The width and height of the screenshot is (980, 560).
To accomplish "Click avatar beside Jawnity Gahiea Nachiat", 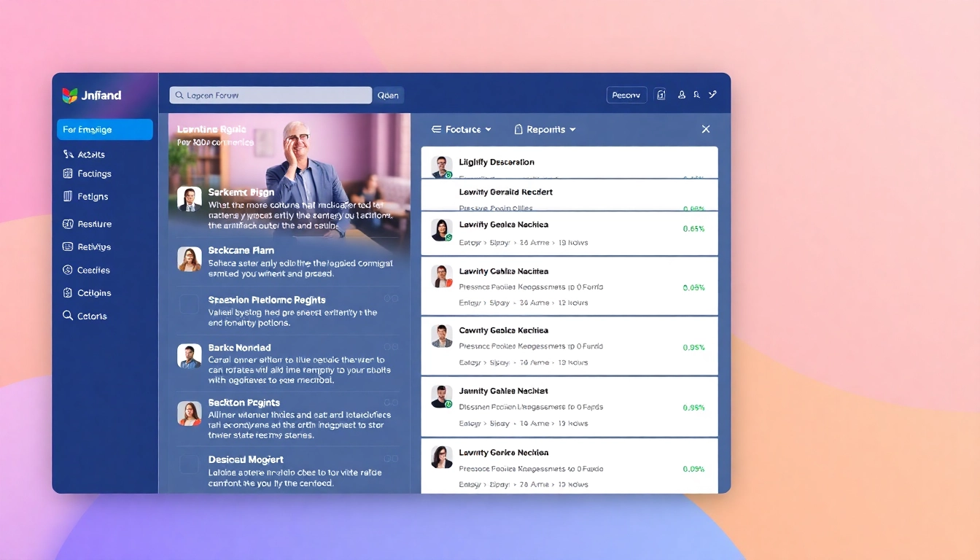I will click(x=442, y=397).
